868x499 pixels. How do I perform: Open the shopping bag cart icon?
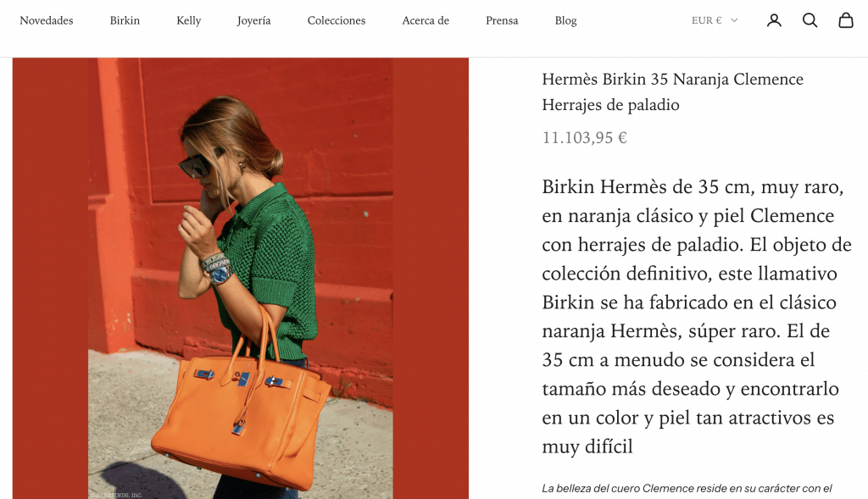[846, 20]
